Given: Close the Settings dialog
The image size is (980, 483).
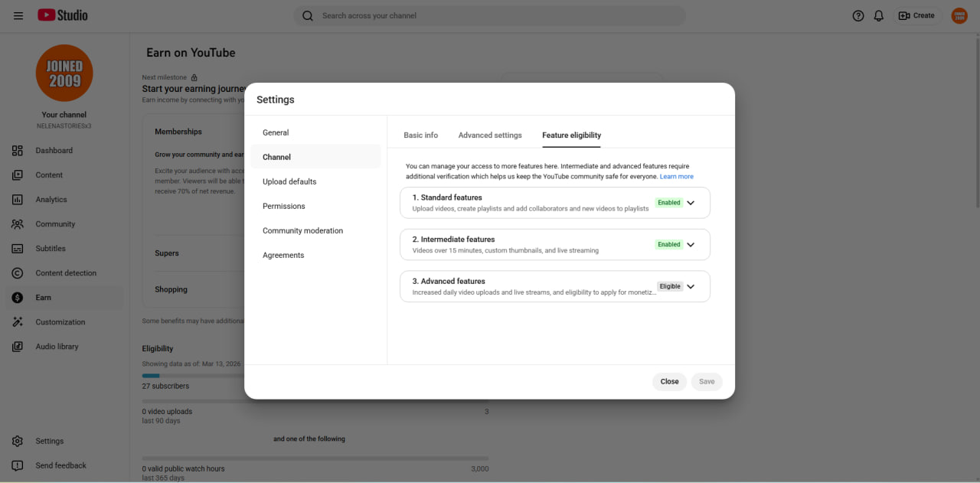Looking at the screenshot, I should (670, 381).
